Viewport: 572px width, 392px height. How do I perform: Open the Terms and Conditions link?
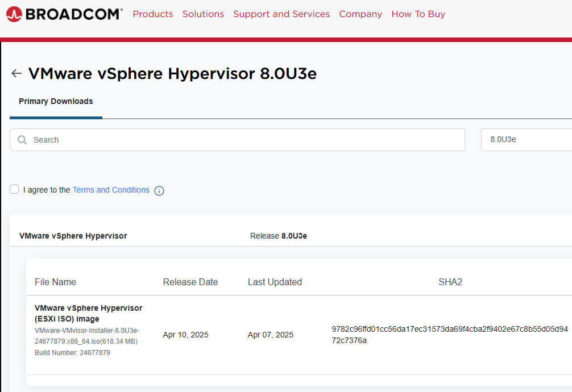click(x=111, y=189)
